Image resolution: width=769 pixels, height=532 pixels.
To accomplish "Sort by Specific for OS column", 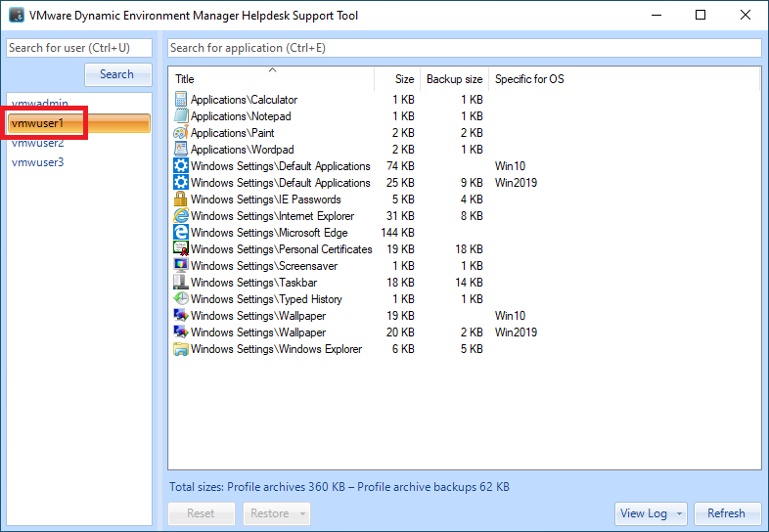I will pyautogui.click(x=529, y=79).
